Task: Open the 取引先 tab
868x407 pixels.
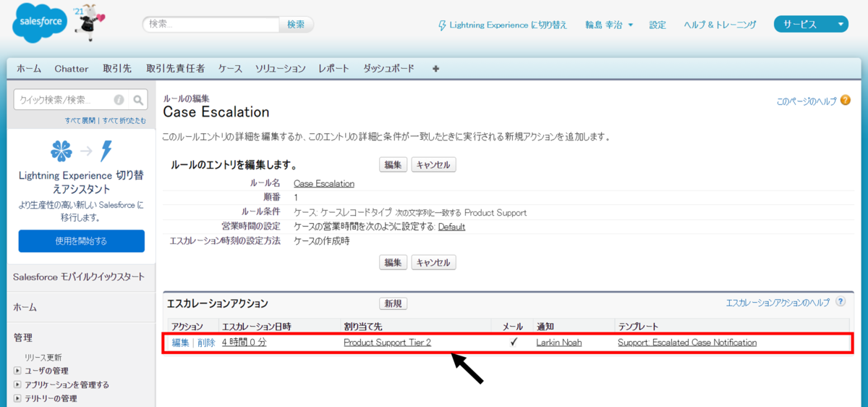Action: point(117,69)
